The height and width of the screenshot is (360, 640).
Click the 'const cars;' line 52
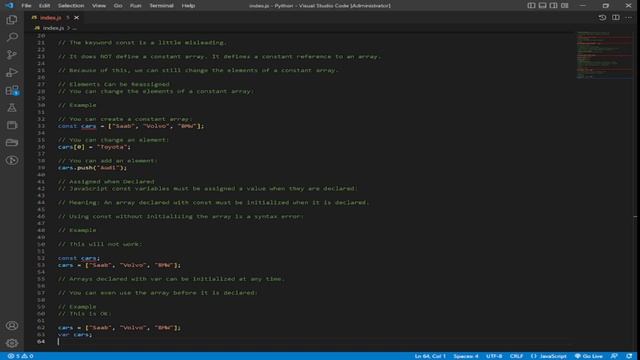[79, 258]
